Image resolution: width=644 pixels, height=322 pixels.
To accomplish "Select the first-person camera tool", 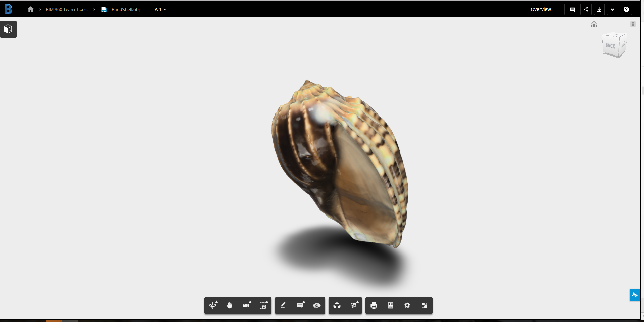I will click(246, 306).
